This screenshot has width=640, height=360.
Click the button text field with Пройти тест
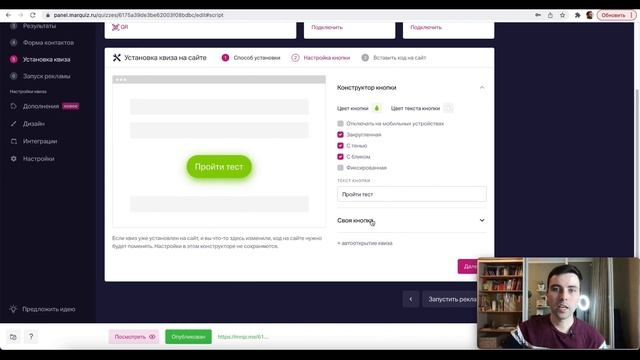[412, 194]
